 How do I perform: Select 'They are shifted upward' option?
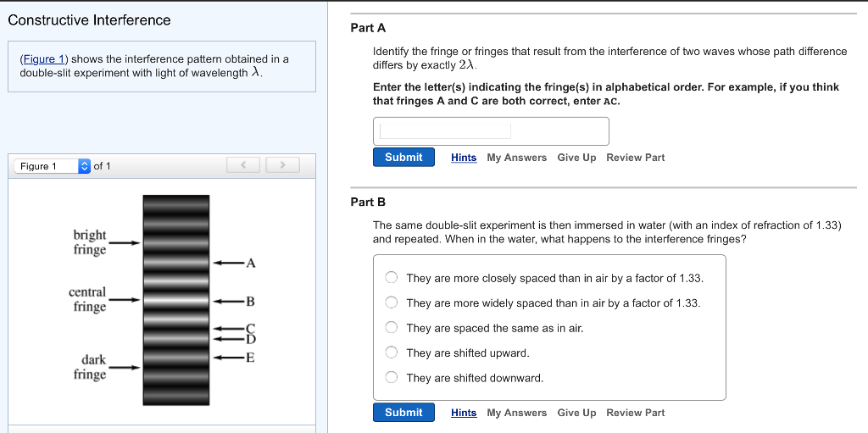click(x=392, y=353)
